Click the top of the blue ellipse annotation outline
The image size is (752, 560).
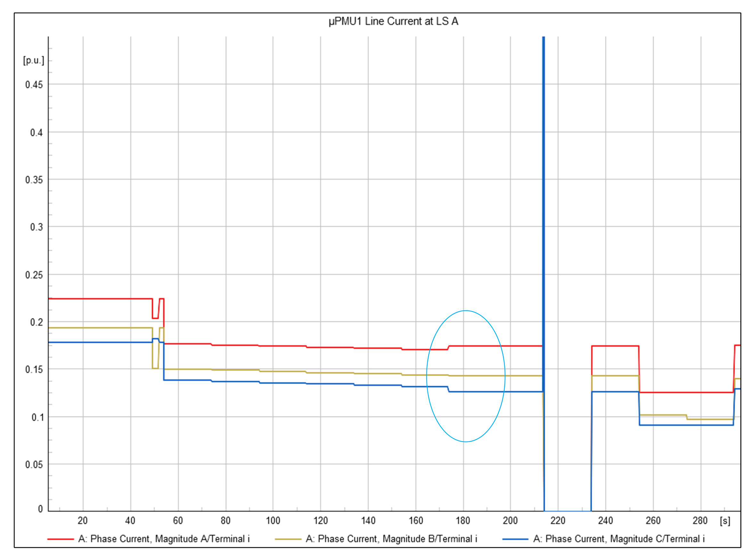tap(466, 310)
